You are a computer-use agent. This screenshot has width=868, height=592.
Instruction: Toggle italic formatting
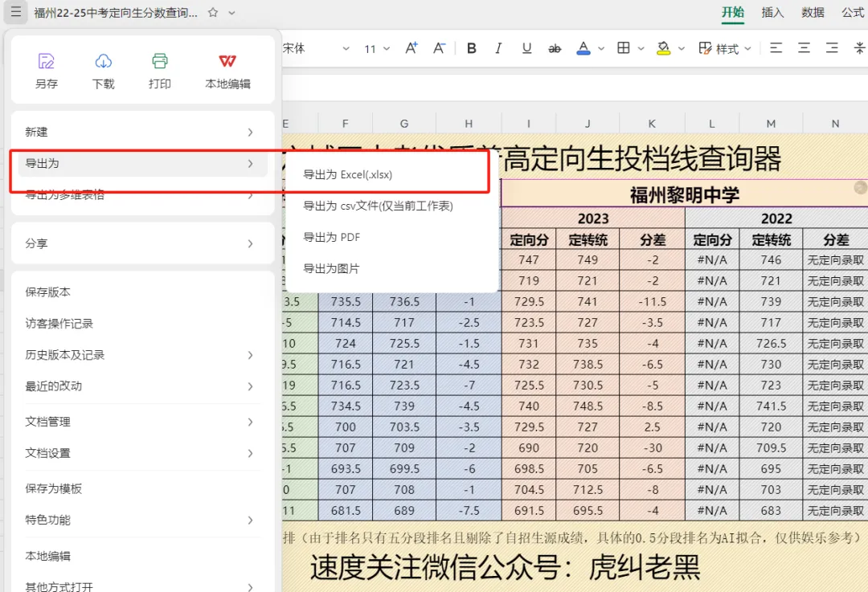(499, 49)
